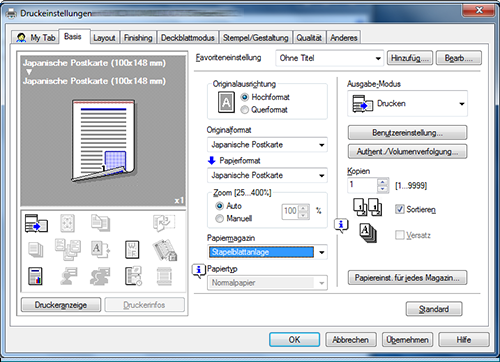Click the info balloon icon near Sortieren
This screenshot has height=362, width=500.
pyautogui.click(x=341, y=226)
